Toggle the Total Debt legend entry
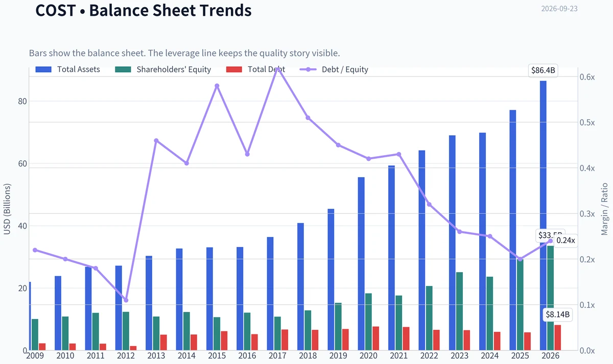 point(255,69)
